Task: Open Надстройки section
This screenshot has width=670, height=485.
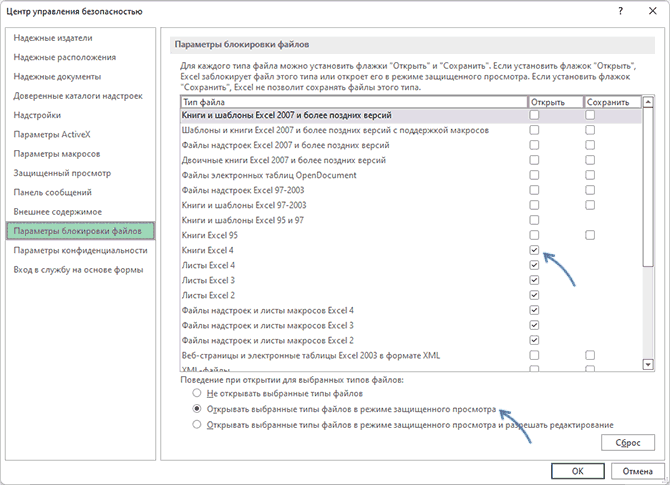Action: [x=37, y=115]
